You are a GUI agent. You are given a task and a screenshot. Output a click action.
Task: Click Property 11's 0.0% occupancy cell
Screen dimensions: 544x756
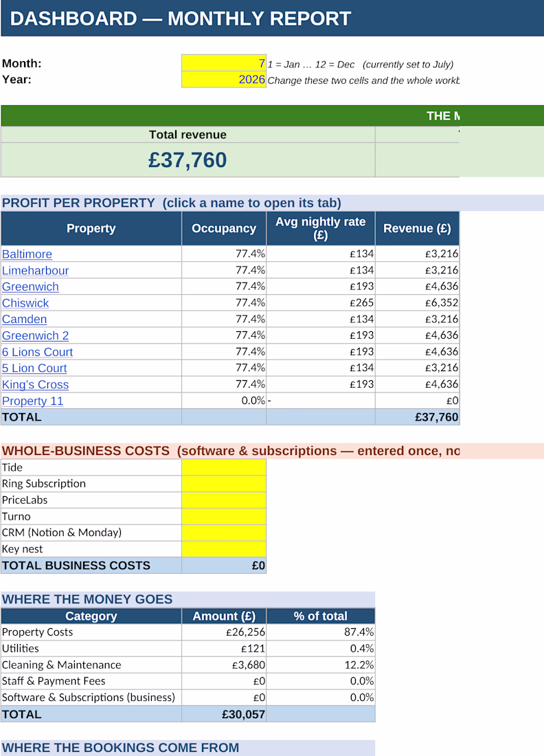tap(223, 401)
